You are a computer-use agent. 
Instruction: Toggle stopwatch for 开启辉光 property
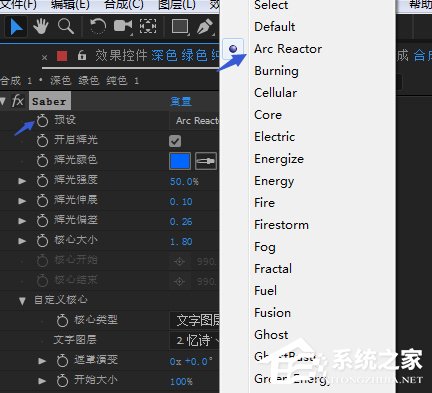(x=42, y=140)
